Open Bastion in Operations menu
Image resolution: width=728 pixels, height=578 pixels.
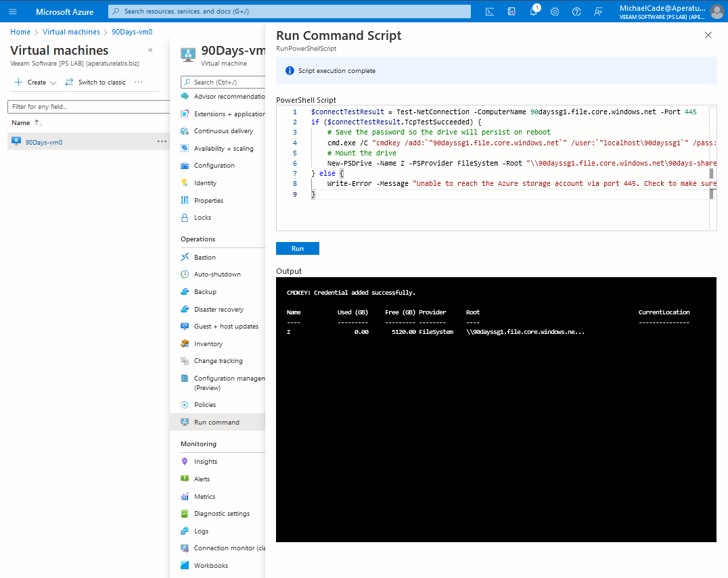pos(204,258)
